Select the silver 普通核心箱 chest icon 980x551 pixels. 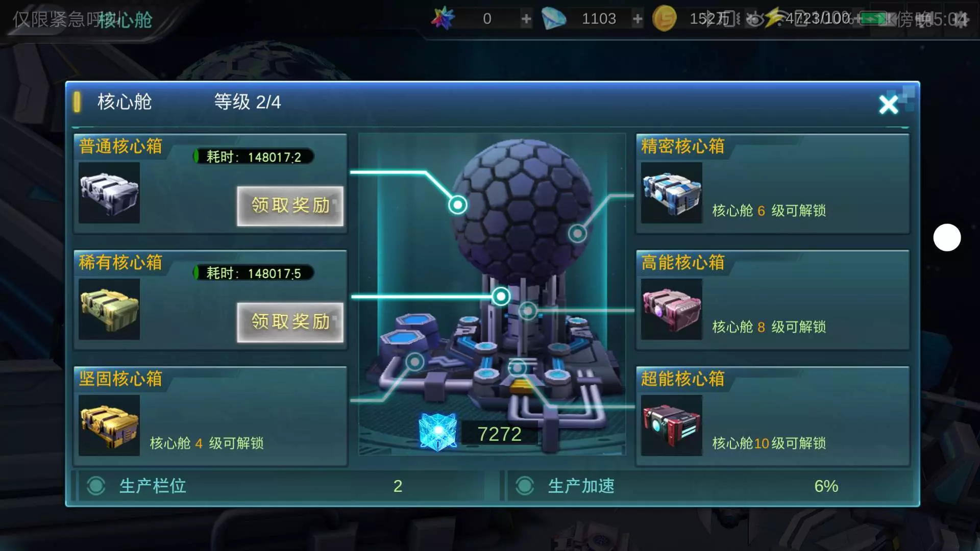coord(109,193)
